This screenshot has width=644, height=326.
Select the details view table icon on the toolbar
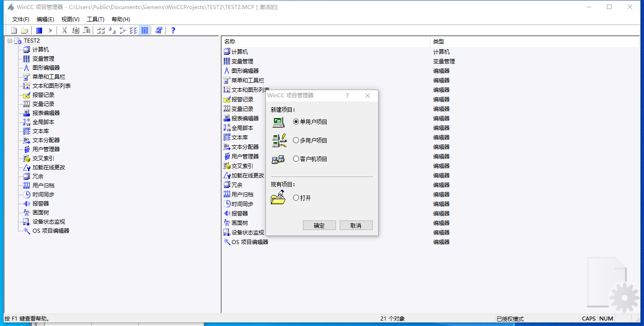tap(144, 30)
